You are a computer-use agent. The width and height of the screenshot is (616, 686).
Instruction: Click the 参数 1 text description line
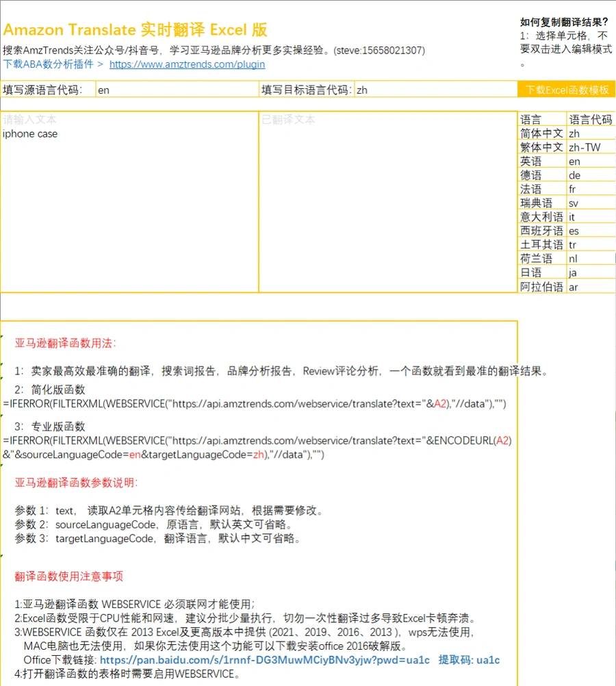(x=169, y=511)
